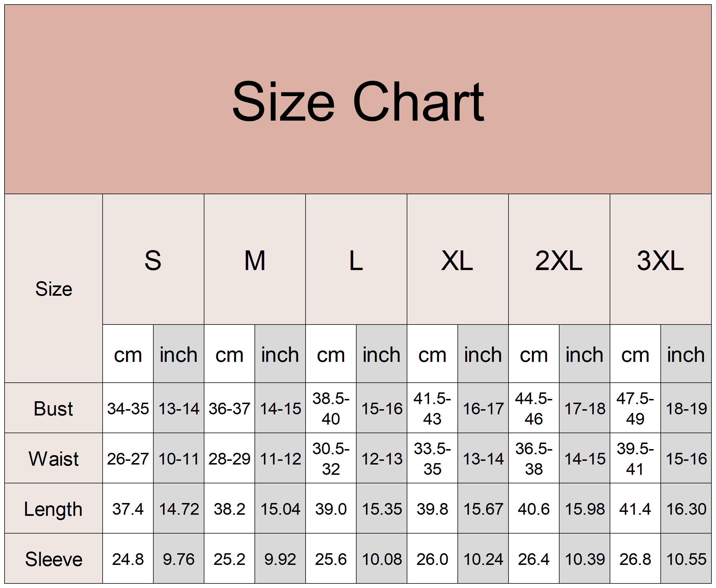Select the 36.5-38 waist cell for 2XL
Viewport: 716px width, 588px height.
pos(534,458)
